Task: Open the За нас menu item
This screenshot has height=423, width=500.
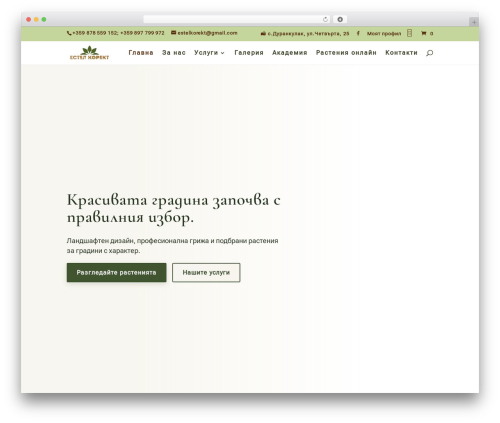Action: pos(174,53)
